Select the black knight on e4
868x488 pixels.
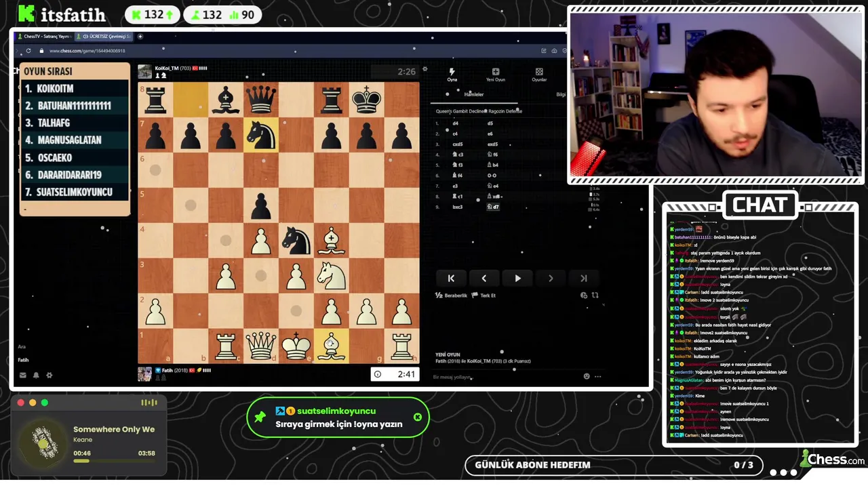296,241
